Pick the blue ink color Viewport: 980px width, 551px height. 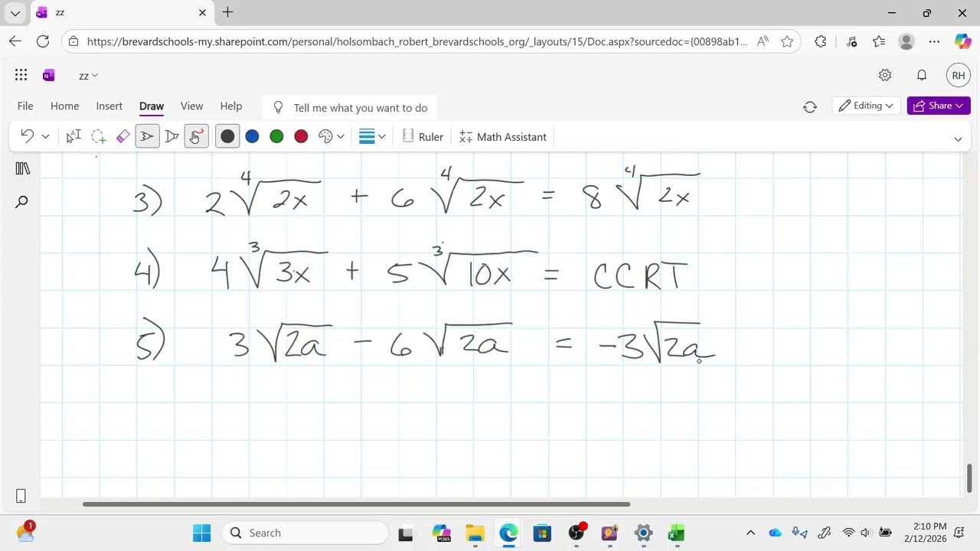click(x=252, y=136)
